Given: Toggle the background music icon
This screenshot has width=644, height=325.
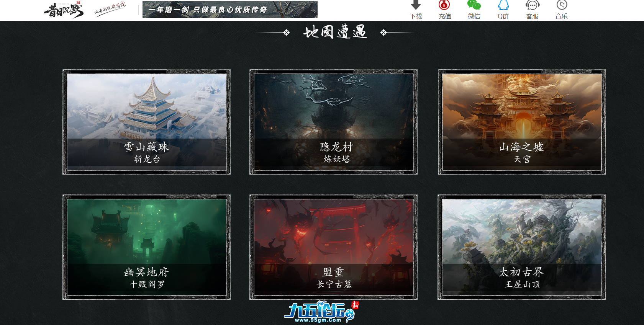Looking at the screenshot, I should point(561,5).
